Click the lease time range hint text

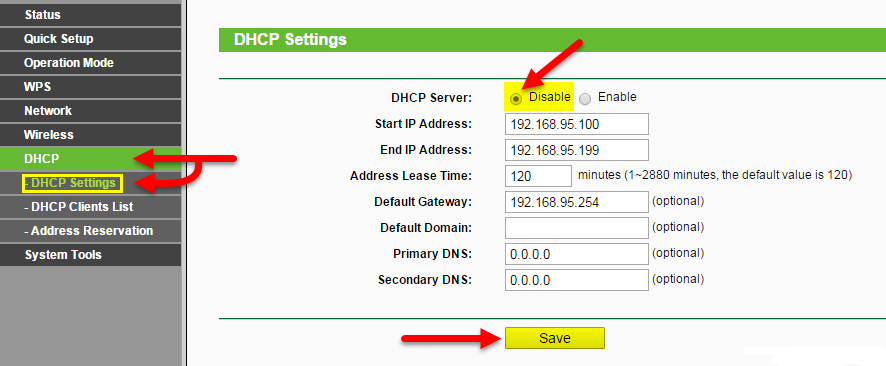pos(715,175)
